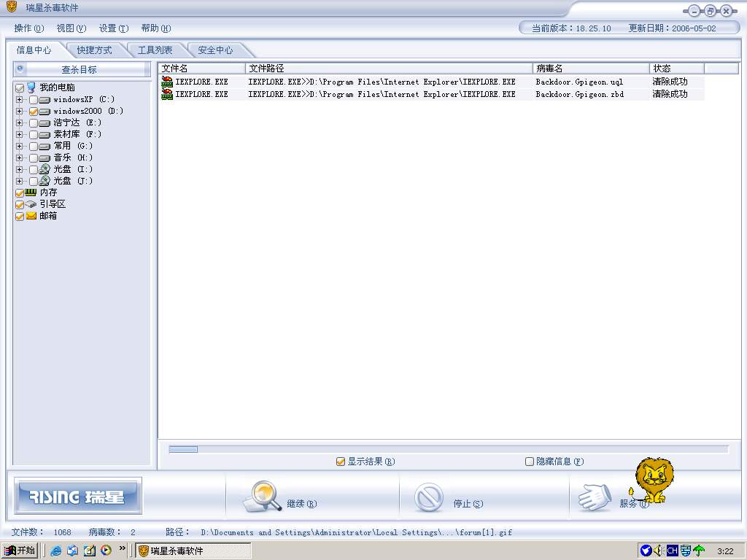Expand the 光盘 (J:) tree node
747x560 pixels.
[19, 181]
